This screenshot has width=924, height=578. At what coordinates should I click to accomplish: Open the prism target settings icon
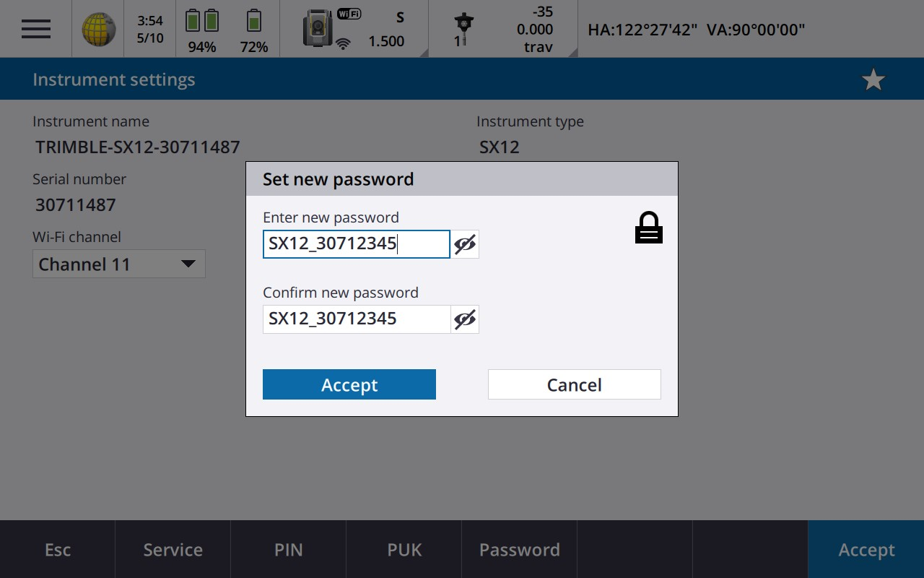pyautogui.click(x=462, y=29)
